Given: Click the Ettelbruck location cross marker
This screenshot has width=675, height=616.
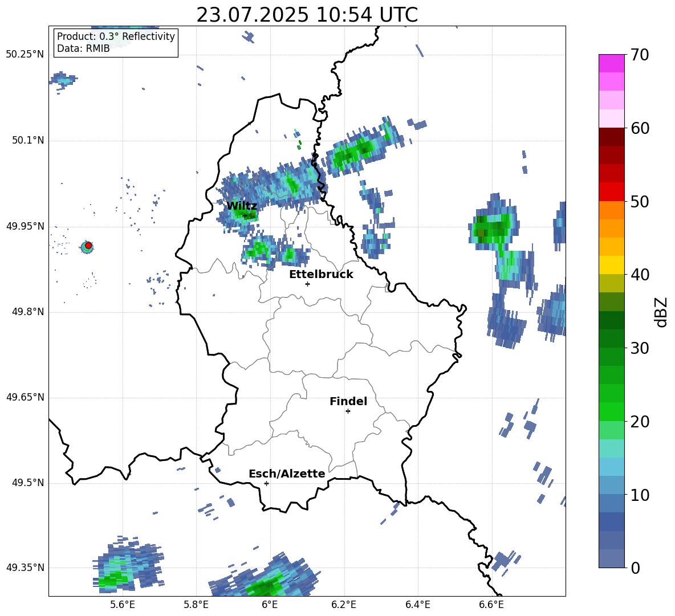Looking at the screenshot, I should pos(307,284).
